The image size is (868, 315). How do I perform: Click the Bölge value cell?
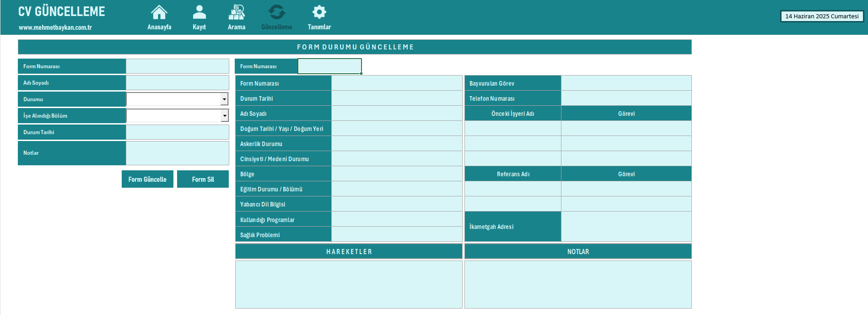(x=397, y=174)
